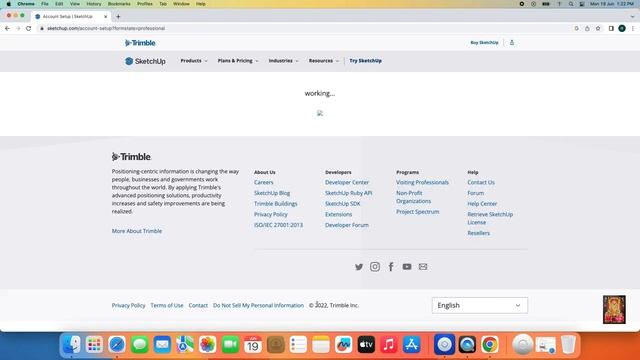Click the Buy SketchUp link

tap(484, 42)
